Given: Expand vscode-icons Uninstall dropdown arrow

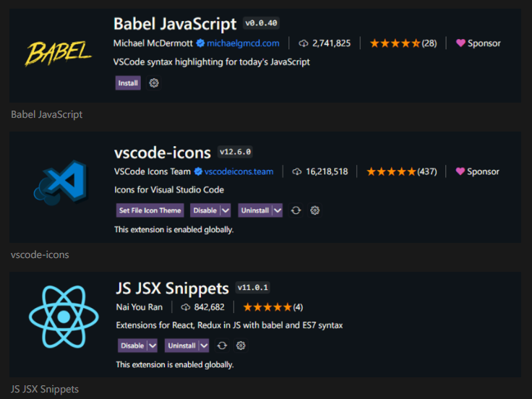Looking at the screenshot, I should tap(278, 210).
